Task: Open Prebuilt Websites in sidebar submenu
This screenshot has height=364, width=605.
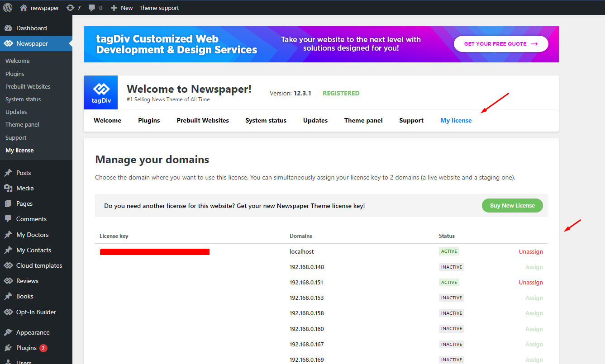Action: (x=28, y=86)
